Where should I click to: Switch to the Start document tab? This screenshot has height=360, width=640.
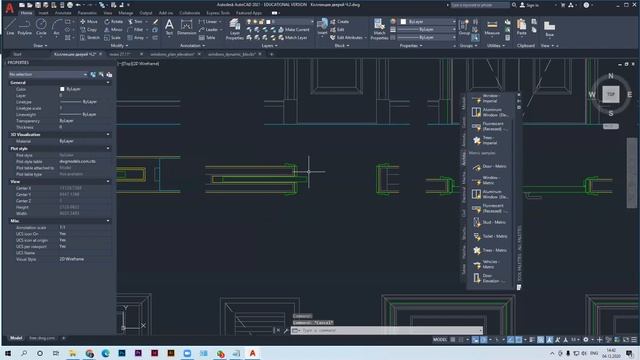click(x=17, y=54)
